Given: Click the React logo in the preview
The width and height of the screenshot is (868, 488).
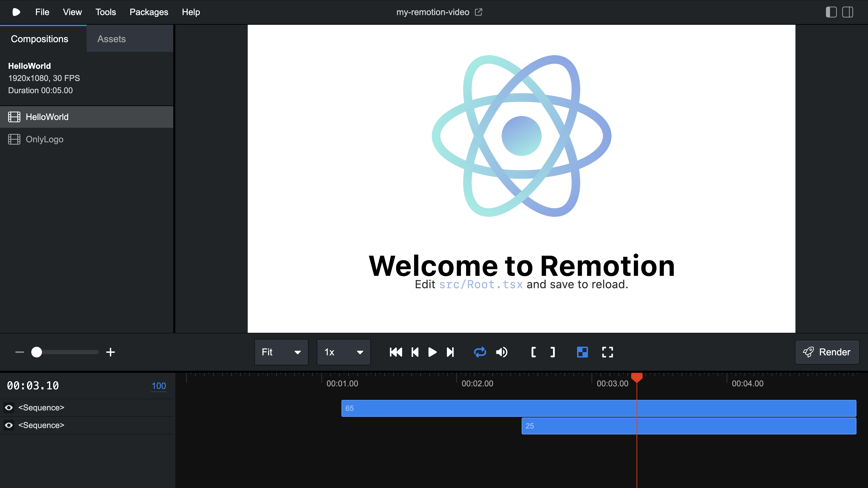Looking at the screenshot, I should tap(522, 136).
